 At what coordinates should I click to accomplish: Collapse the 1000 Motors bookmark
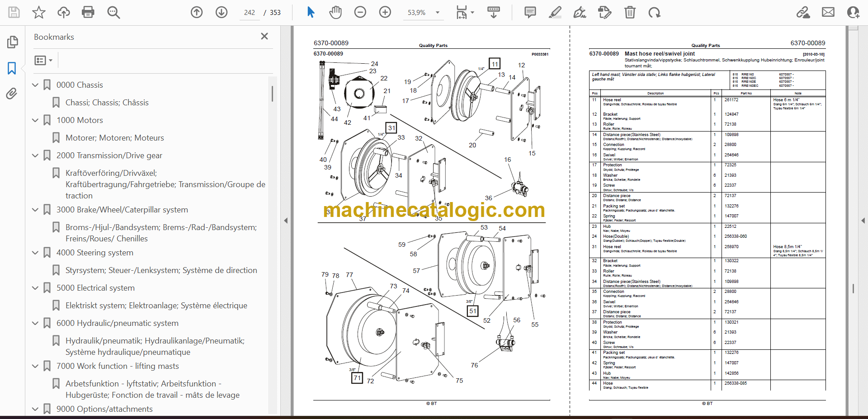point(35,120)
